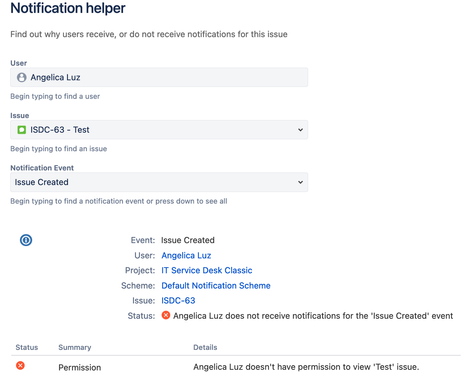
Task: Click the Details column header
Action: [205, 347]
